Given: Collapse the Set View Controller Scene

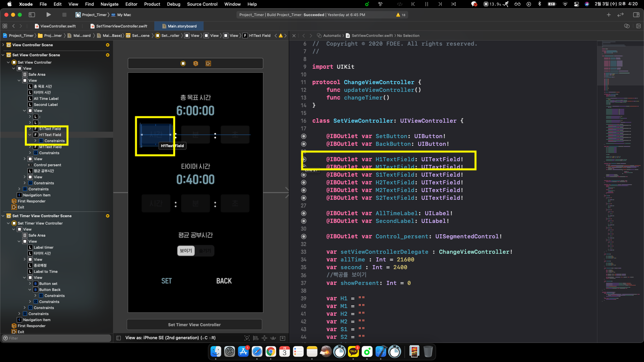Looking at the screenshot, I should (x=3, y=55).
